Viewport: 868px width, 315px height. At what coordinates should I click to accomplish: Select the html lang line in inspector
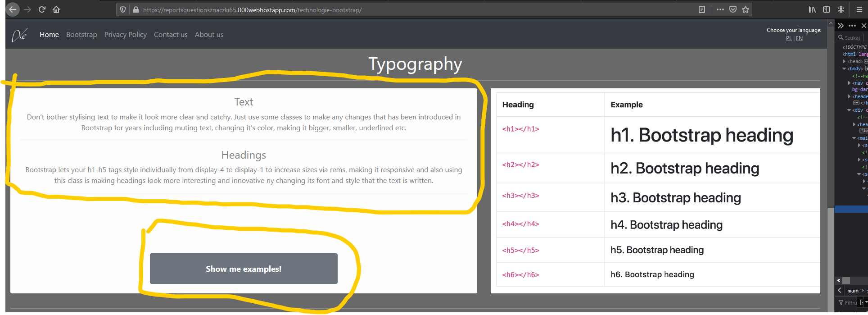click(x=855, y=54)
